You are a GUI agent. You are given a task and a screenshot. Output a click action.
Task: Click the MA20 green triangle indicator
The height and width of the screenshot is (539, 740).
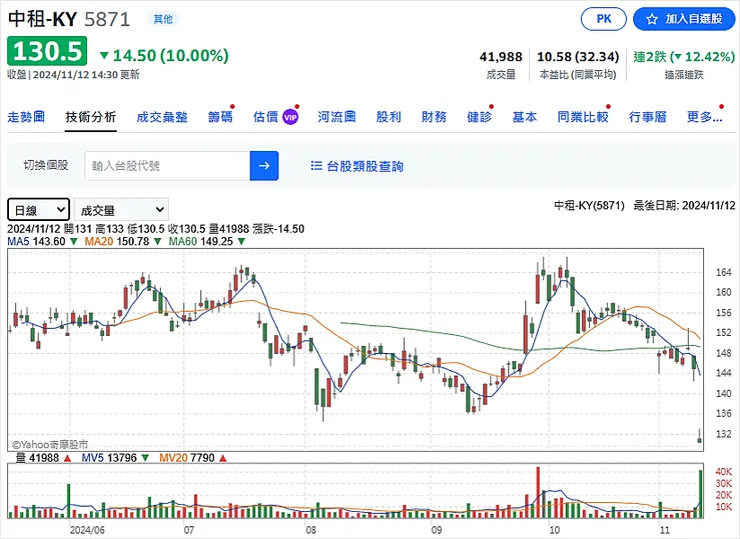click(157, 242)
